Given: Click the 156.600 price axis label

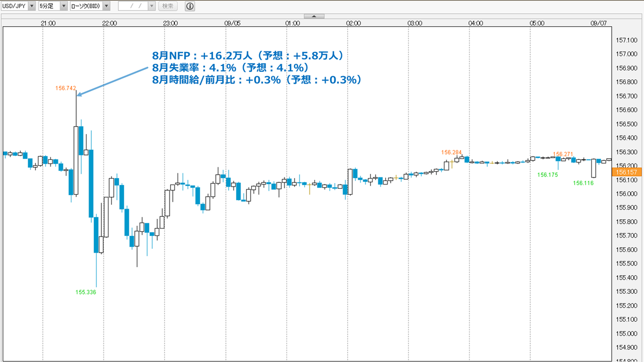Looking at the screenshot, I should (x=626, y=110).
